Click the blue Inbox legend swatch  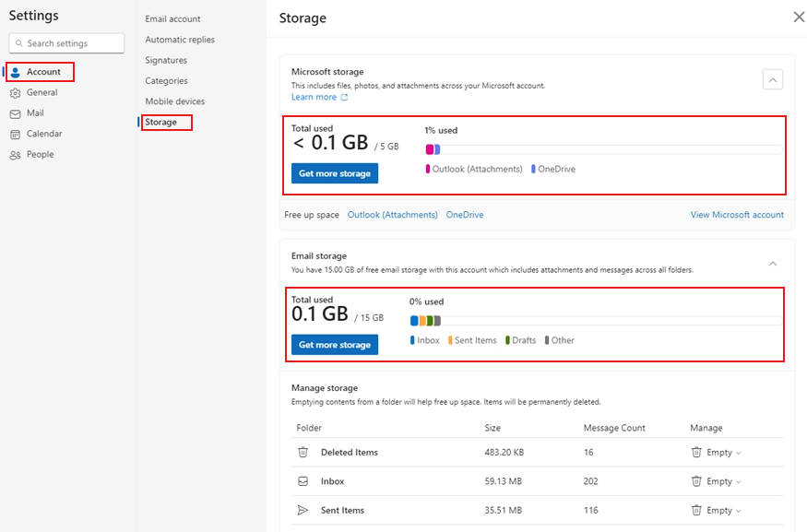[x=412, y=340]
